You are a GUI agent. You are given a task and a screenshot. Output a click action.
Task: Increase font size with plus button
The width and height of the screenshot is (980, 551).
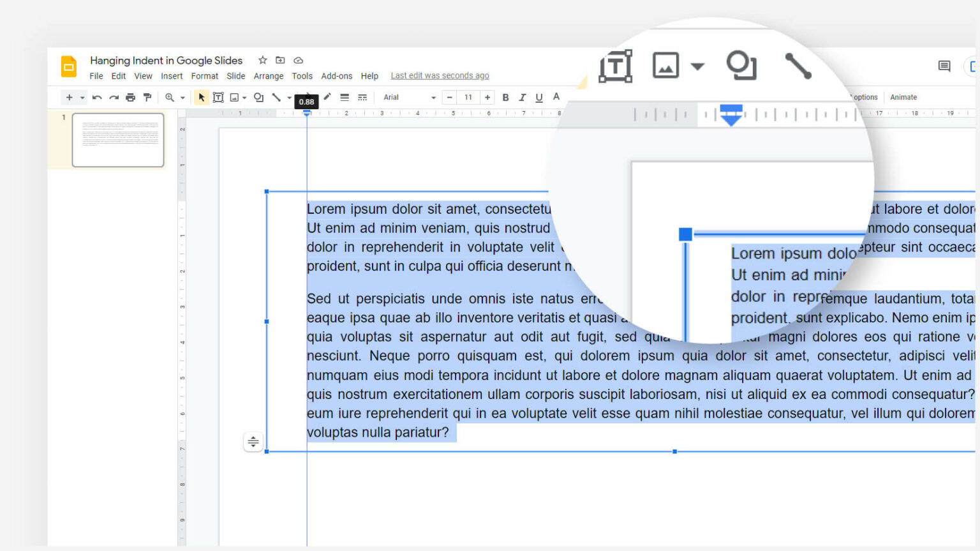(487, 97)
